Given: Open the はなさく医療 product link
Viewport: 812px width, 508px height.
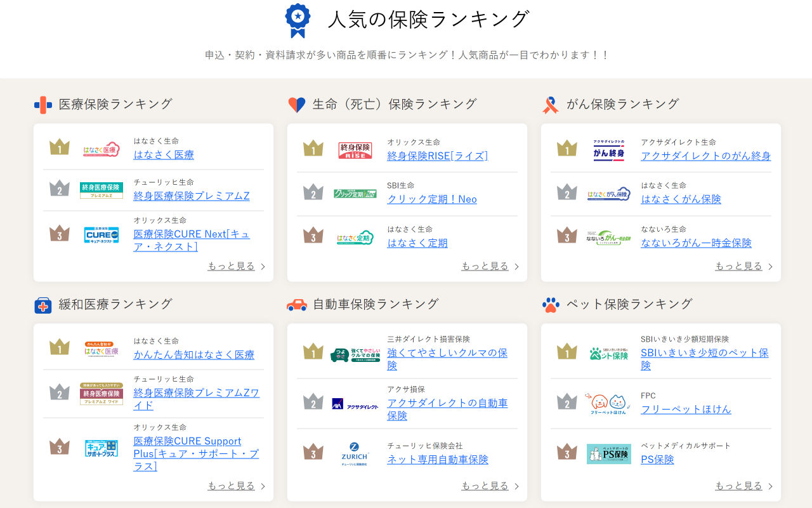Looking at the screenshot, I should (164, 155).
